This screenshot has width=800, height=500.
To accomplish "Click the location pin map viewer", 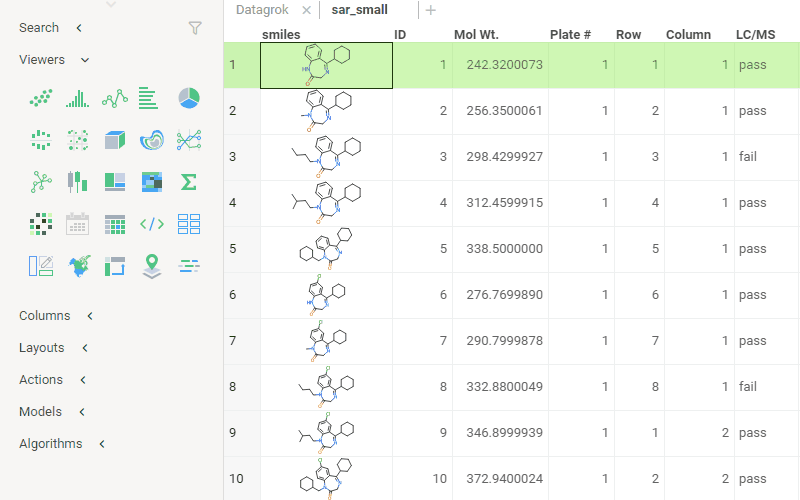I will (151, 266).
